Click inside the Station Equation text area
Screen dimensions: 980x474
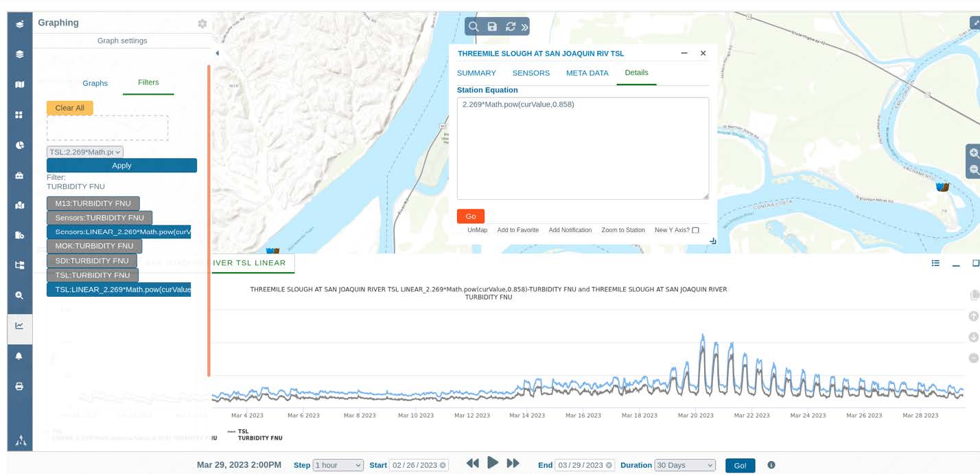click(582, 148)
